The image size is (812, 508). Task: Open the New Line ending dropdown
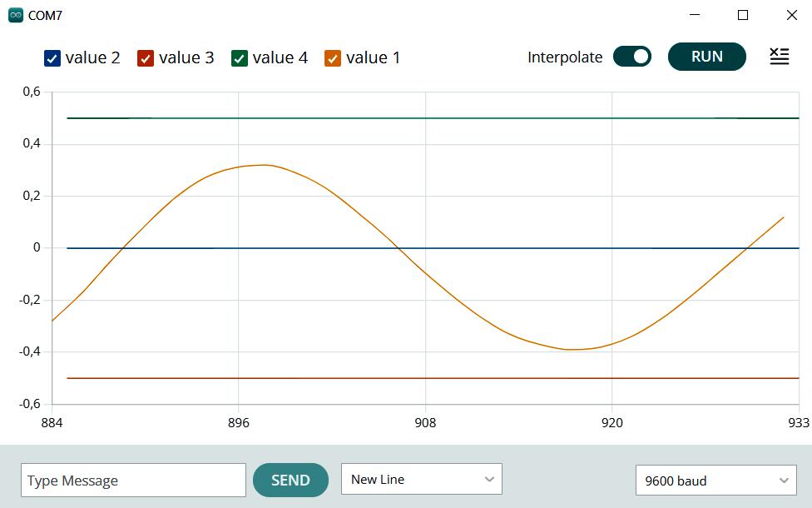(x=421, y=480)
